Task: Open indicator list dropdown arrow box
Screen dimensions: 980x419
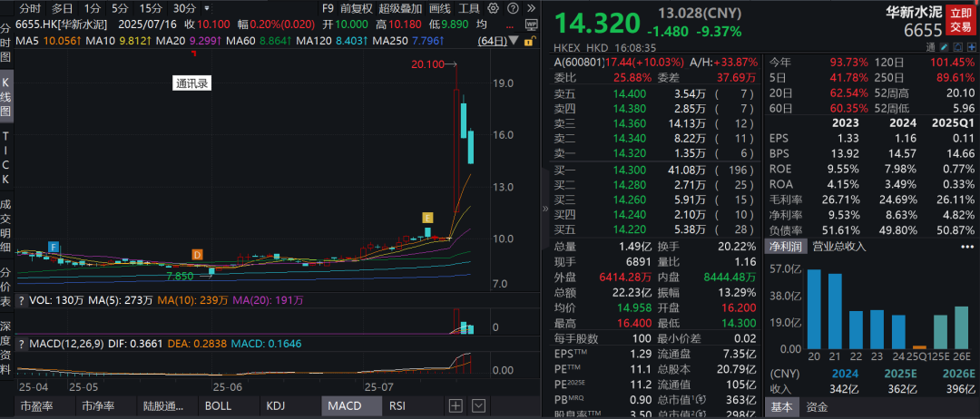Action: (478, 405)
